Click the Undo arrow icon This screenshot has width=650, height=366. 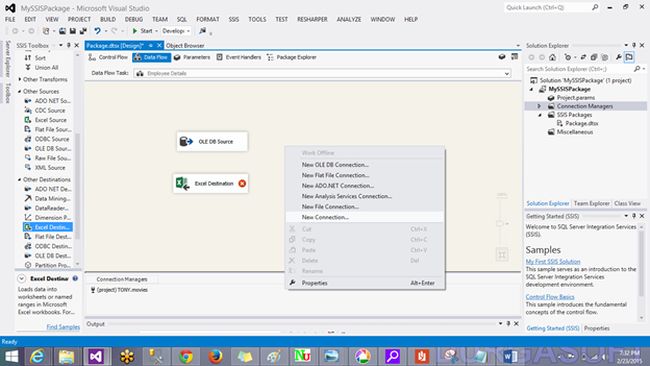click(x=97, y=31)
